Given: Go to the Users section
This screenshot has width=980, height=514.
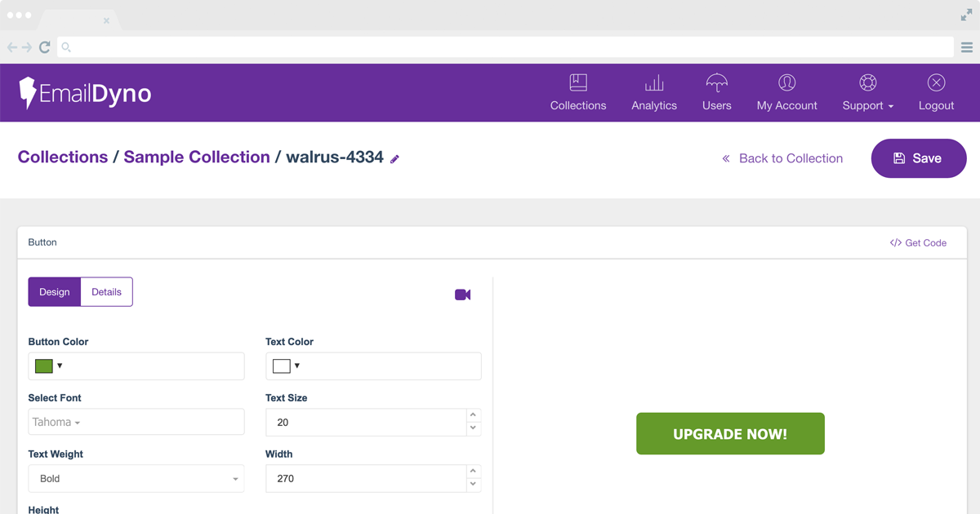Looking at the screenshot, I should (716, 93).
